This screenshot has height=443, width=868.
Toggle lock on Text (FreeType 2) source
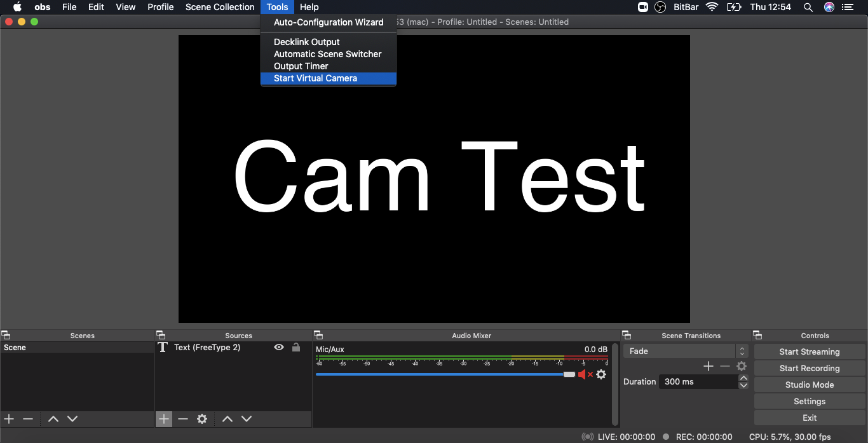click(296, 347)
